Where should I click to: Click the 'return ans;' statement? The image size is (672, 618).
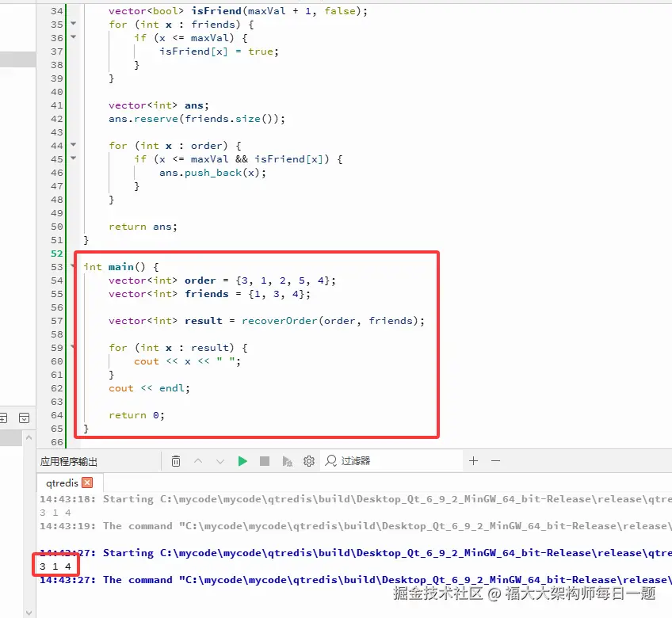click(143, 227)
